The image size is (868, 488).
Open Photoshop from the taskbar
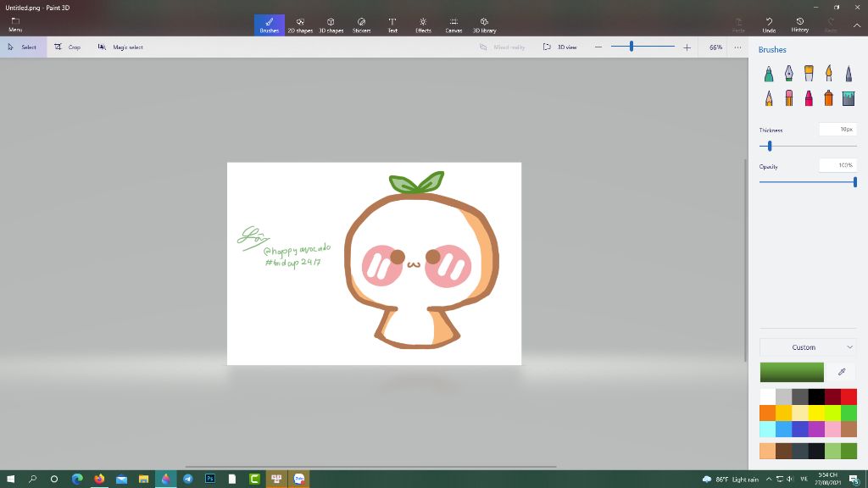210,480
